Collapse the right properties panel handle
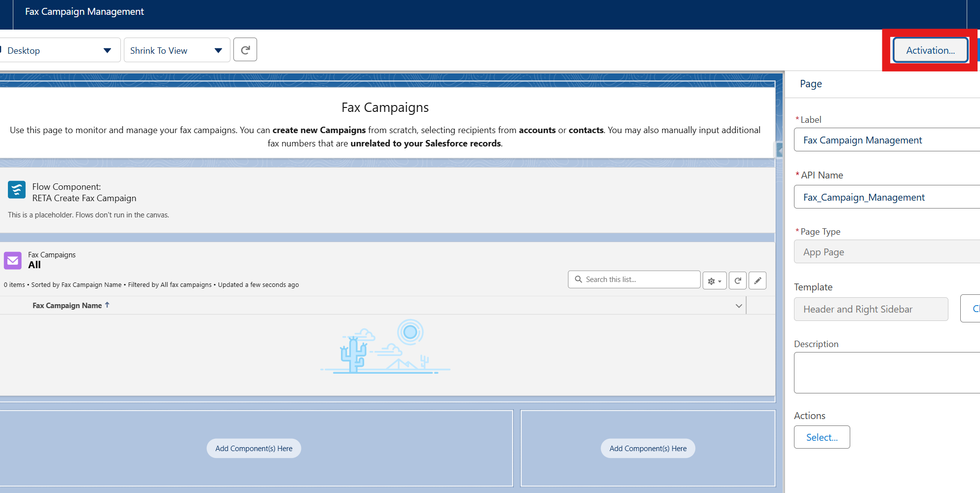Image resolution: width=980 pixels, height=493 pixels. pos(779,149)
